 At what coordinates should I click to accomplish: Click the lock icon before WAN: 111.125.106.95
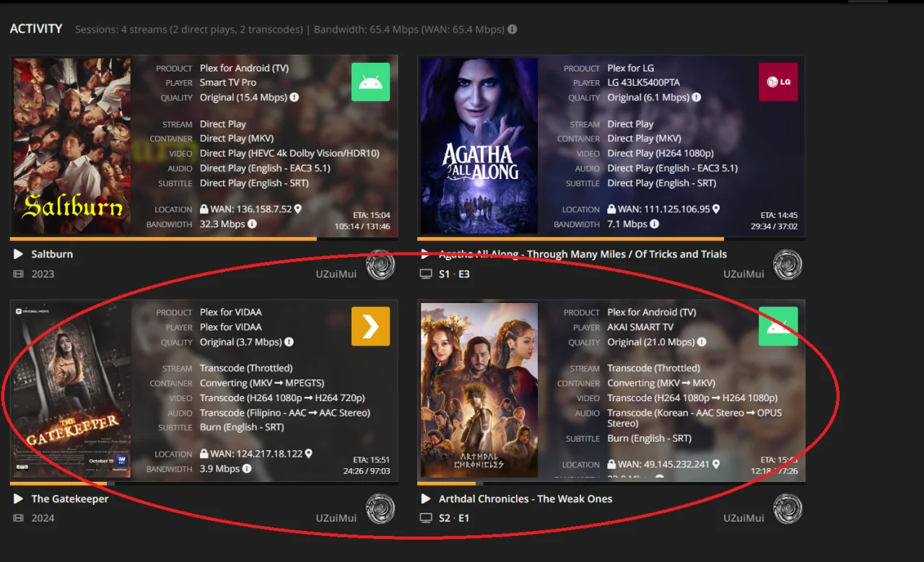pyautogui.click(x=611, y=209)
